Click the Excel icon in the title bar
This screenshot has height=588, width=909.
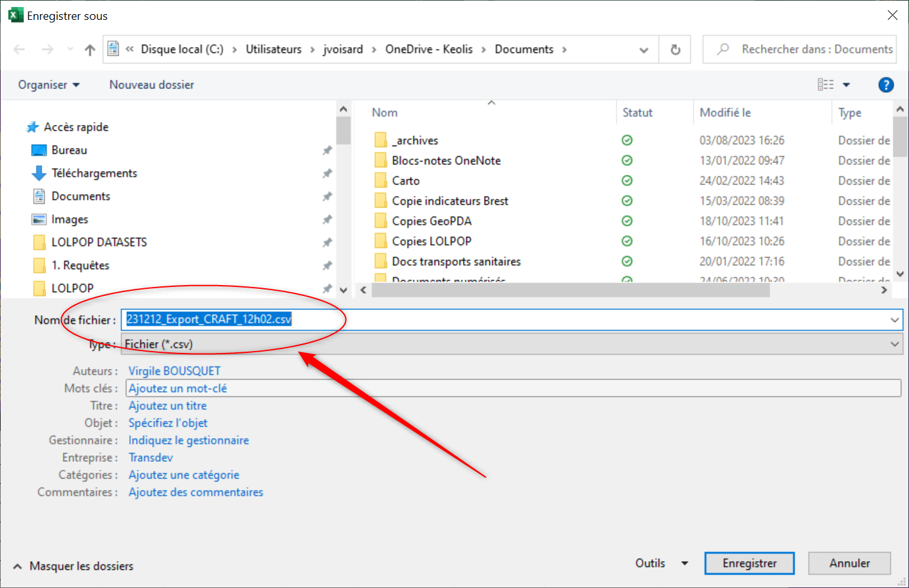click(15, 15)
